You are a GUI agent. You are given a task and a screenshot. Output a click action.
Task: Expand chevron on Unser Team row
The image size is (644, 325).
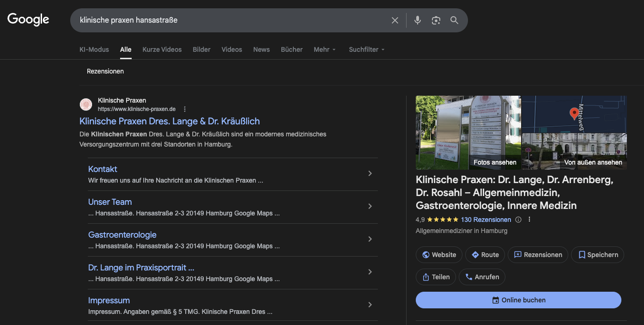(x=370, y=206)
